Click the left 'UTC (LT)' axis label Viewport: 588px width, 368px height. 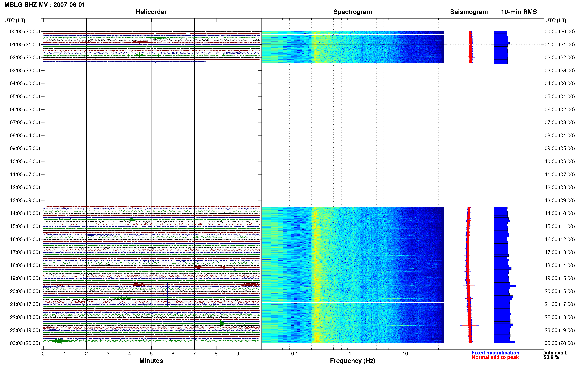15,20
